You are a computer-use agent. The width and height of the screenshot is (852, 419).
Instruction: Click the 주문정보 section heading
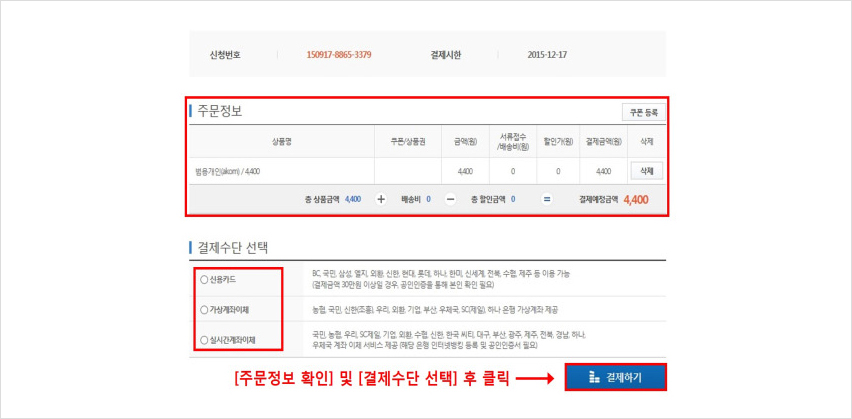tap(219, 112)
